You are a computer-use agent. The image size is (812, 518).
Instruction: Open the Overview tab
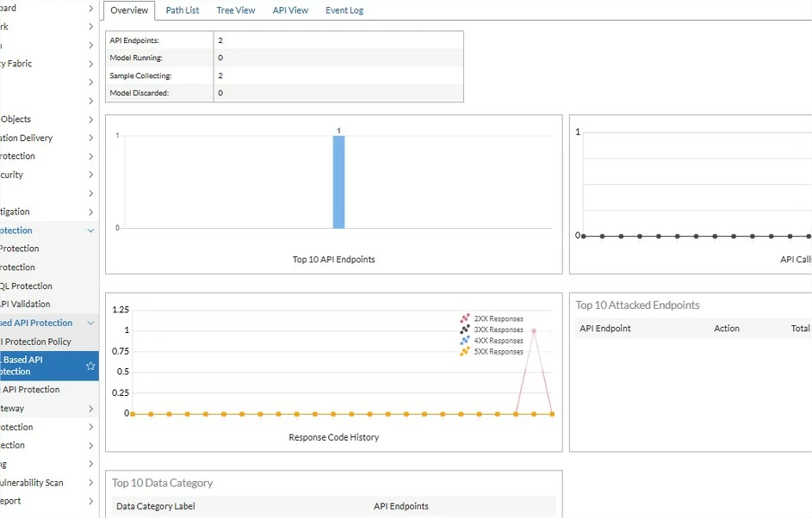[129, 10]
